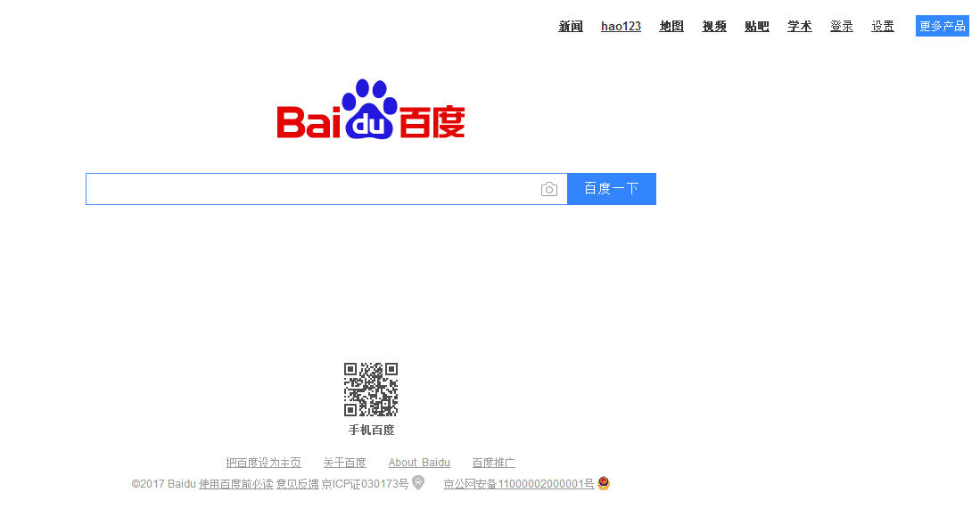Click the gray ICP certificate shield icon
Image resolution: width=980 pixels, height=509 pixels.
(x=418, y=483)
